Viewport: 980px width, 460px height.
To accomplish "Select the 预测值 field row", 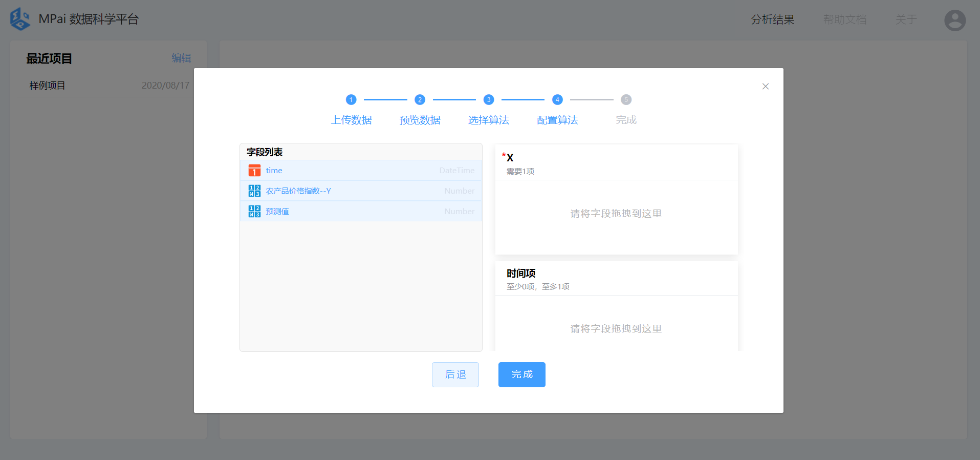I will click(361, 212).
